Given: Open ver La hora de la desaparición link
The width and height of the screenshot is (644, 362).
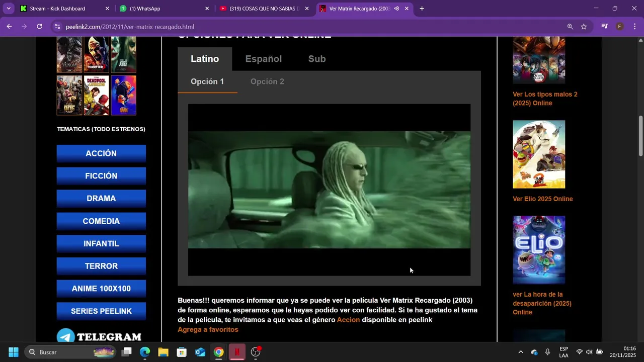Looking at the screenshot, I should pyautogui.click(x=542, y=303).
